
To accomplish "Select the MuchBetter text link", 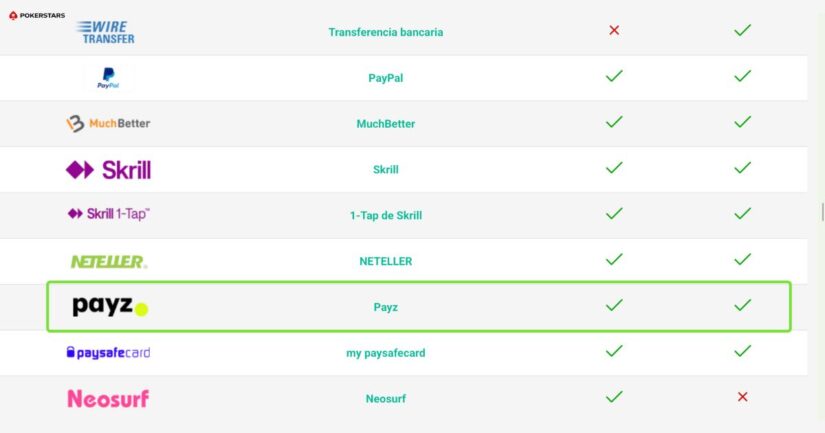I will pyautogui.click(x=385, y=124).
